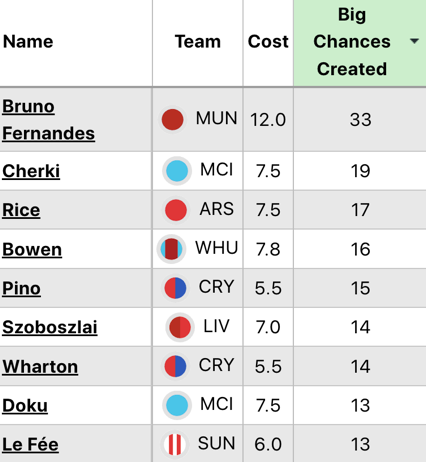Open the Szoboszlai player link
426x462 pixels.
[x=50, y=327]
